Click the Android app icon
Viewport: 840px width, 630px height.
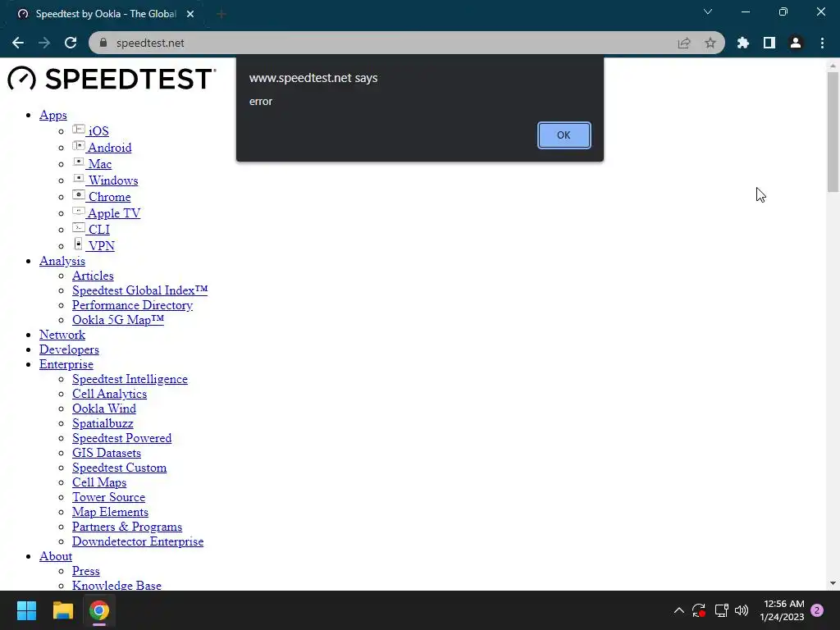coord(79,146)
